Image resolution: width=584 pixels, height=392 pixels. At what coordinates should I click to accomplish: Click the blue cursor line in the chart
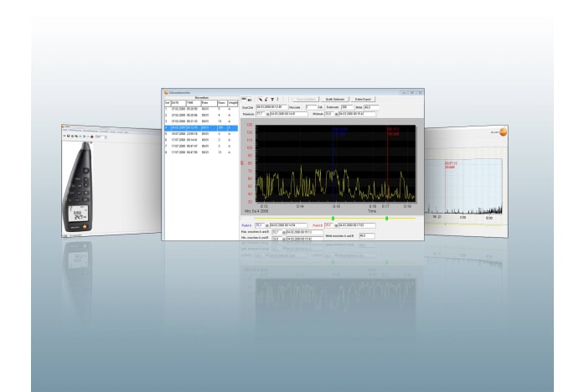coord(333,164)
